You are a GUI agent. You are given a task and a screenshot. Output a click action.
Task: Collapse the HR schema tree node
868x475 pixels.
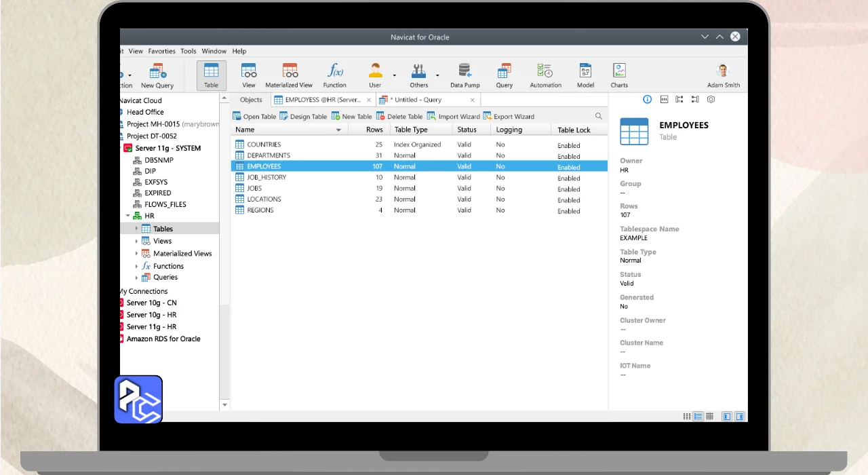[x=127, y=216]
